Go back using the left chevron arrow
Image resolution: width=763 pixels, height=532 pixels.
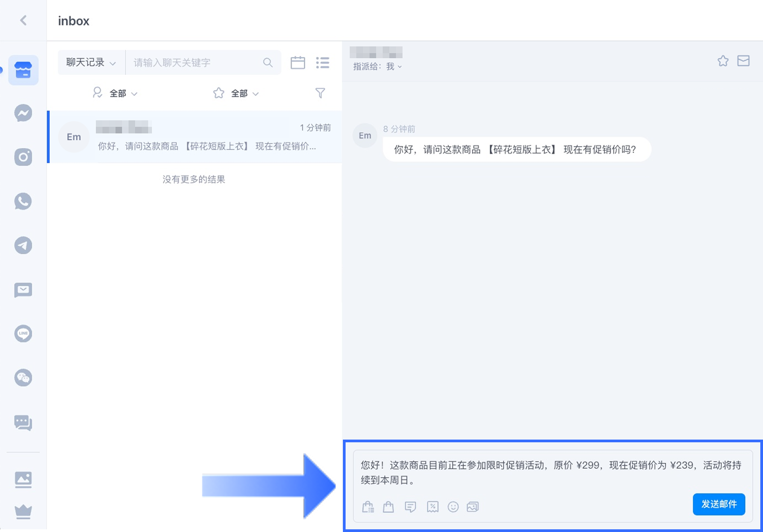tap(23, 21)
